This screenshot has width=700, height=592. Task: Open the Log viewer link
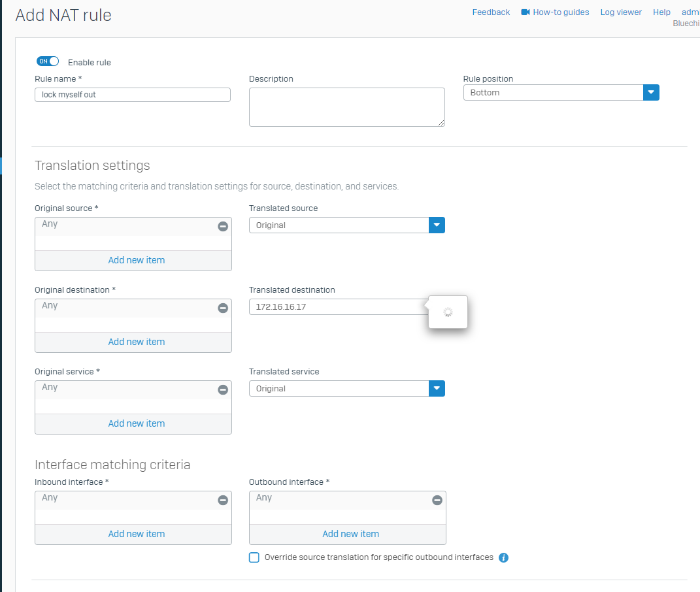(621, 12)
